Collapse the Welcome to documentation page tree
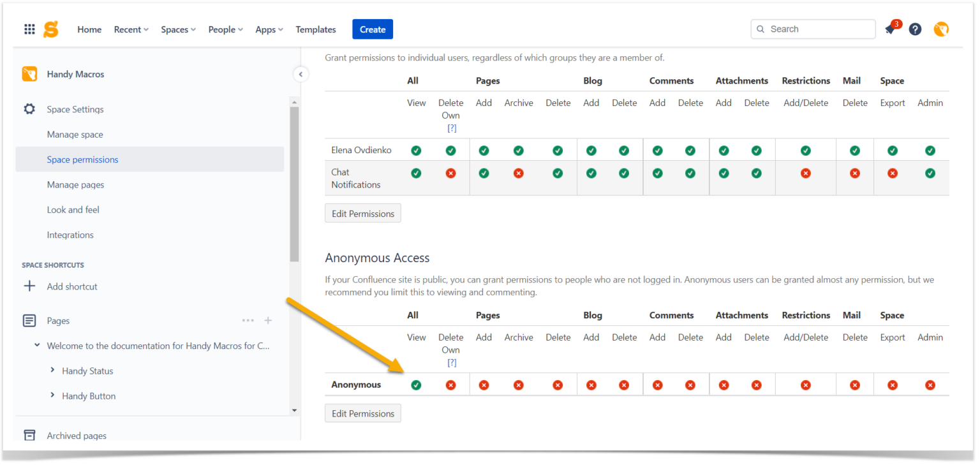Image resolution: width=980 pixels, height=465 pixels. coord(36,346)
